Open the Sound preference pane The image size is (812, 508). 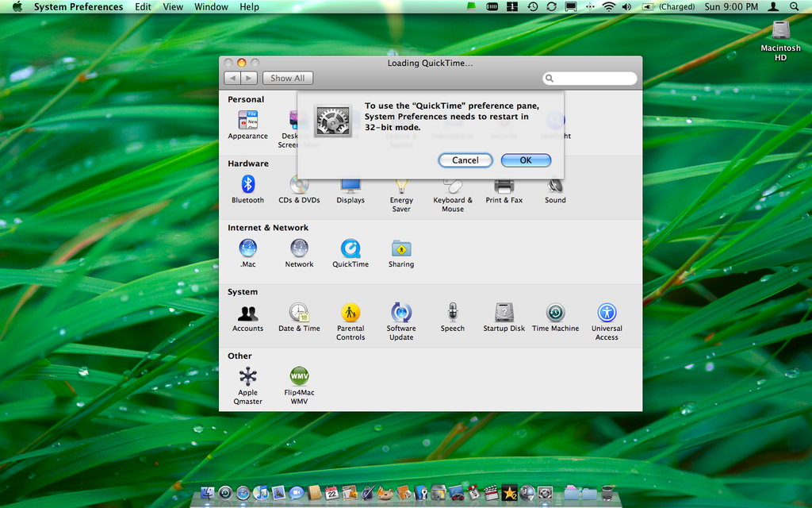[x=555, y=189]
